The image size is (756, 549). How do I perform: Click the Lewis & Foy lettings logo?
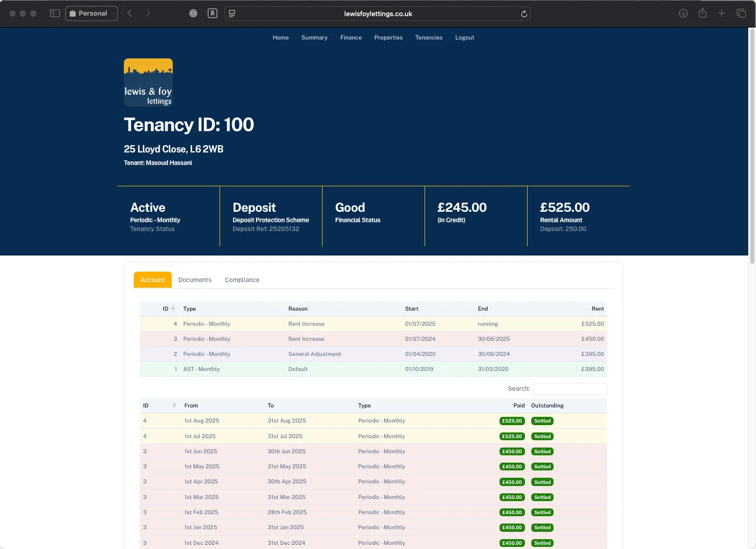click(x=148, y=82)
